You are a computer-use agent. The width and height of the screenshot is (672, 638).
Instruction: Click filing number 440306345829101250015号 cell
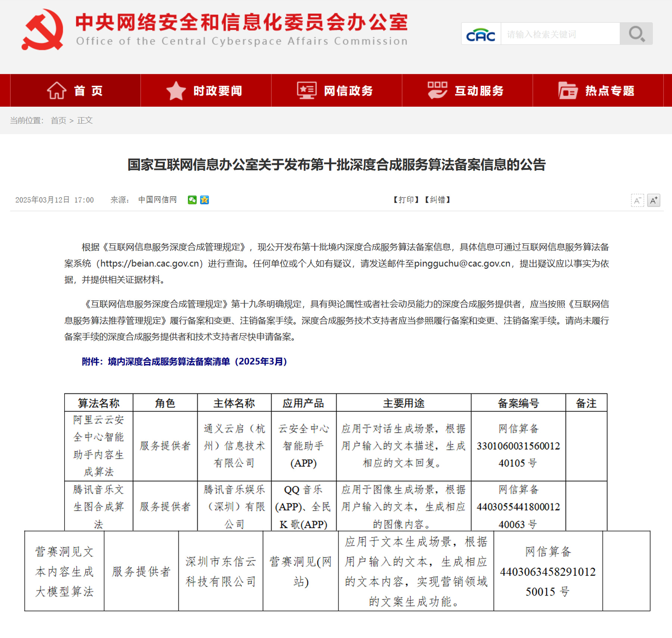point(548,571)
